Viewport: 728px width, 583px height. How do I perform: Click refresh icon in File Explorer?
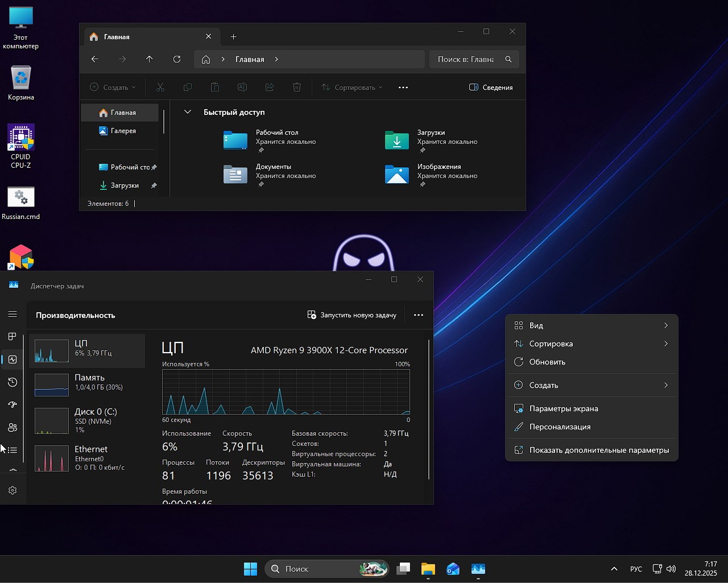(x=177, y=59)
